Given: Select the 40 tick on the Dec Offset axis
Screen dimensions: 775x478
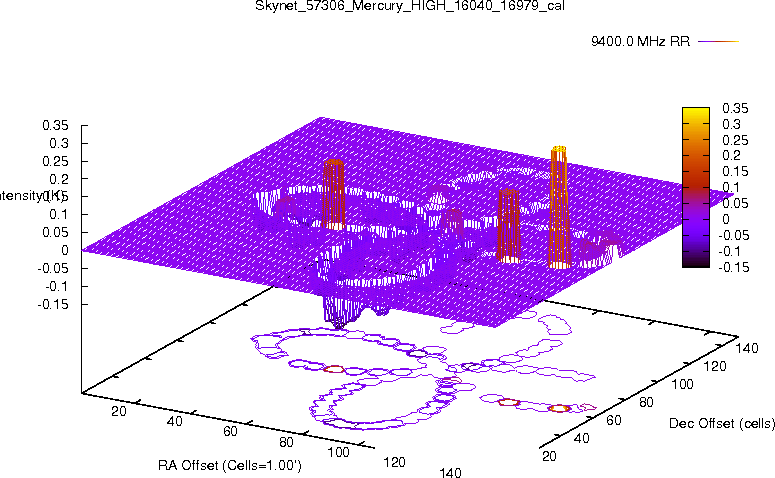Looking at the screenshot, I should (582, 438).
